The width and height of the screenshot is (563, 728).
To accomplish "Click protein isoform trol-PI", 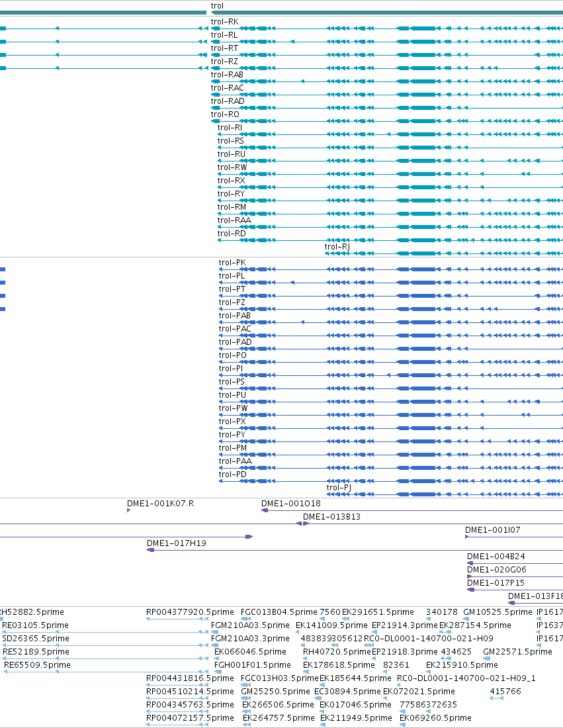I will click(231, 369).
